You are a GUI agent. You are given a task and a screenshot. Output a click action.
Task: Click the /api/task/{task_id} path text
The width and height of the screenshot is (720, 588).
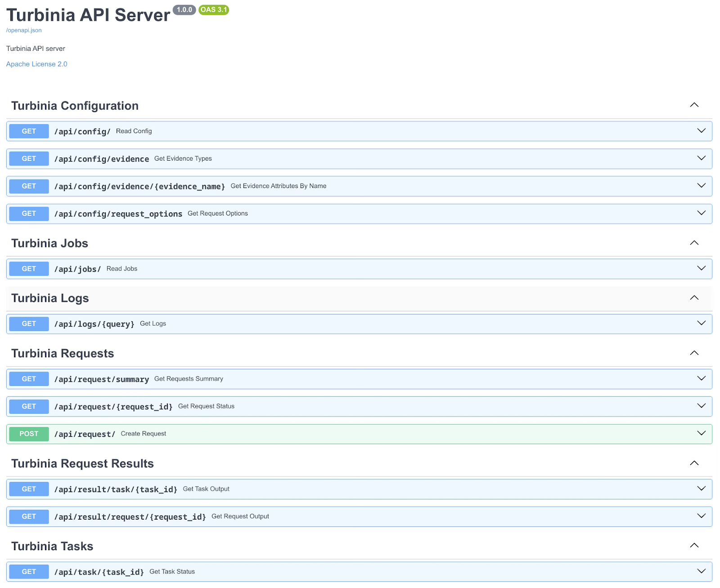click(x=99, y=572)
